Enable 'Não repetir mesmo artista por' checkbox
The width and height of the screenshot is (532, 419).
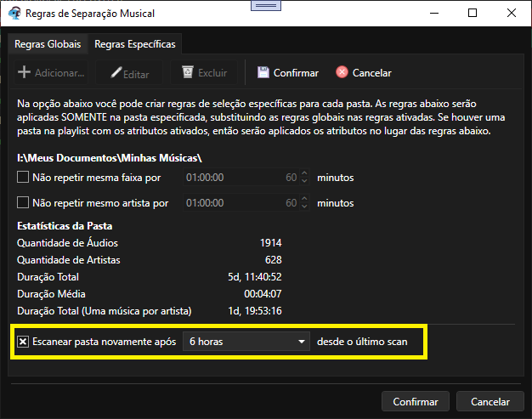point(23,203)
